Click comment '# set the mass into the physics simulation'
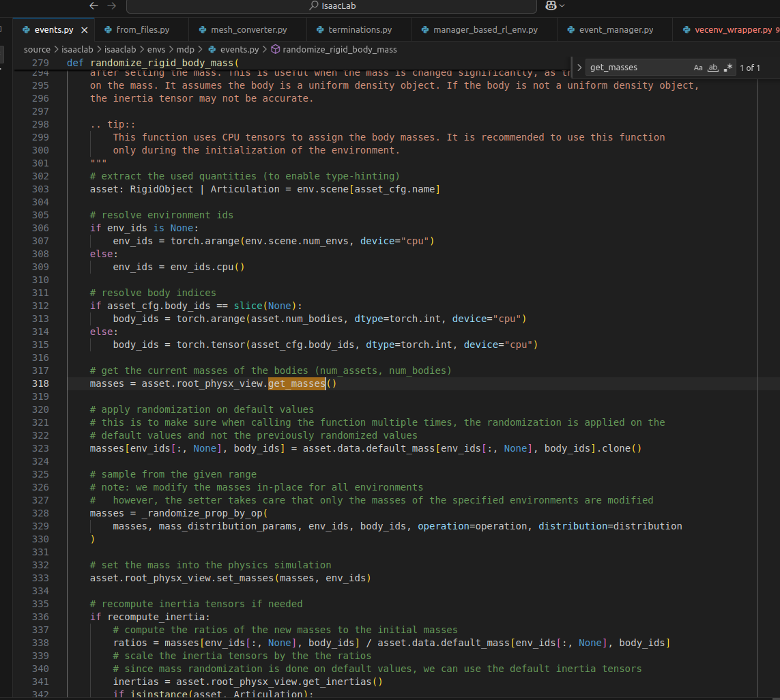This screenshot has width=780, height=700. tap(210, 565)
